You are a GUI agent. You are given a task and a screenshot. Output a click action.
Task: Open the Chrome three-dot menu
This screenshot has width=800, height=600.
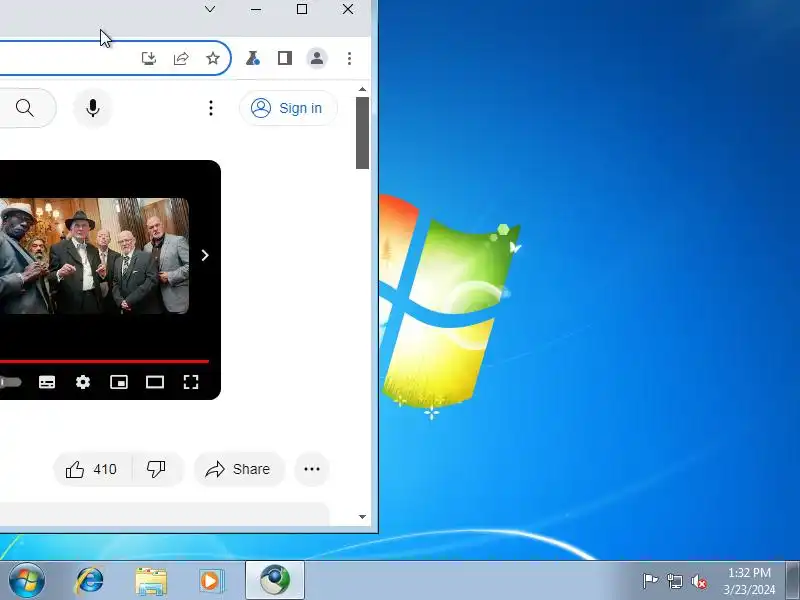point(349,58)
